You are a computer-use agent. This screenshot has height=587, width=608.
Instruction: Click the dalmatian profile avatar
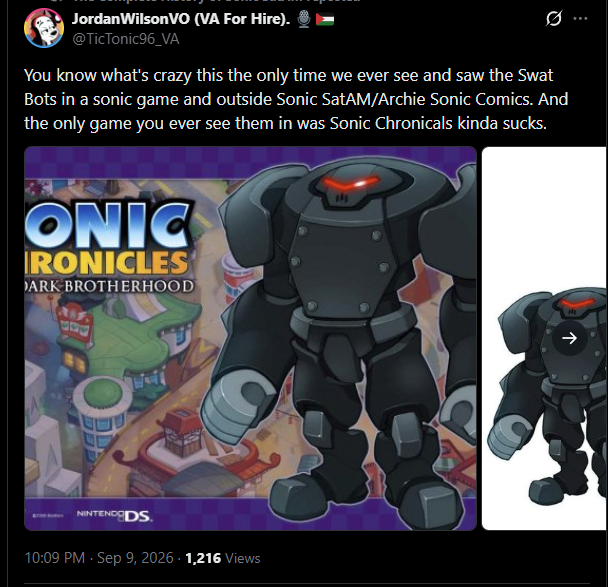click(44, 28)
